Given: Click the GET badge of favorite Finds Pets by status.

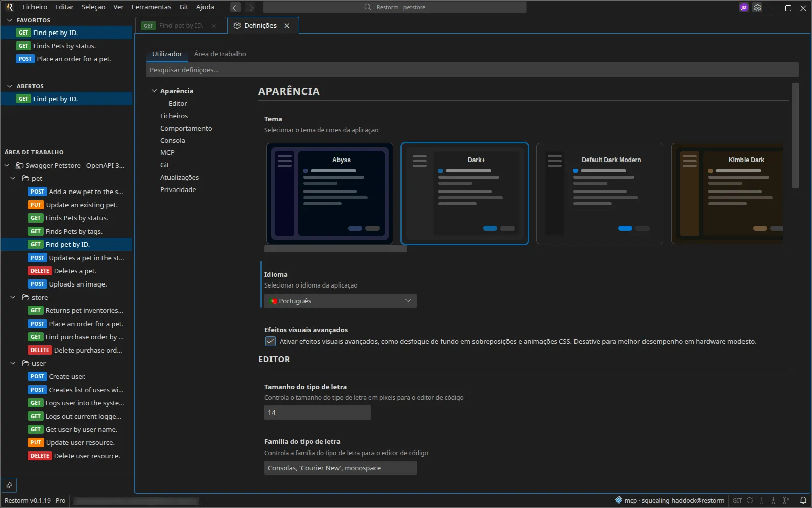Looking at the screenshot, I should 23,46.
